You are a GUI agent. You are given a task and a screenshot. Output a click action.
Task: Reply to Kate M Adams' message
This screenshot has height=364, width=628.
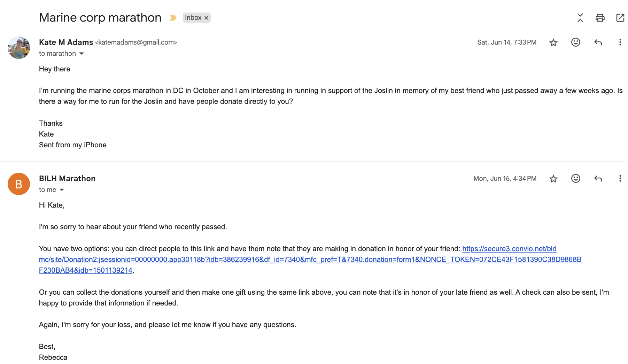[x=598, y=42]
